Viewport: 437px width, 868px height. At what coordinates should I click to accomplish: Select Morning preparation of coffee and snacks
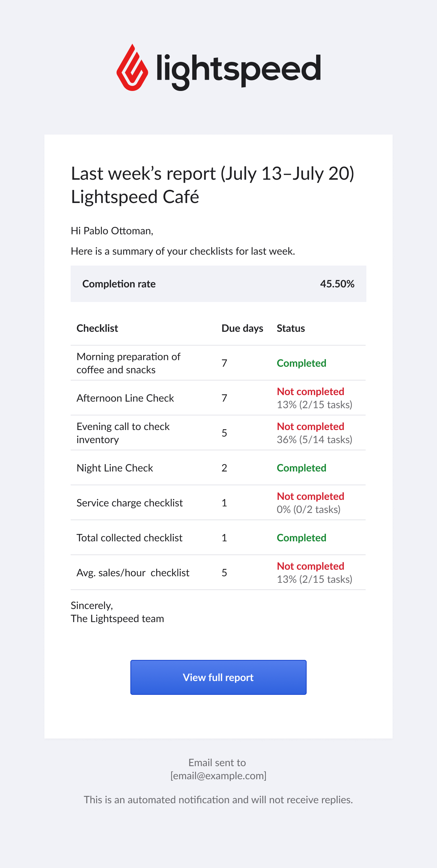tap(129, 363)
